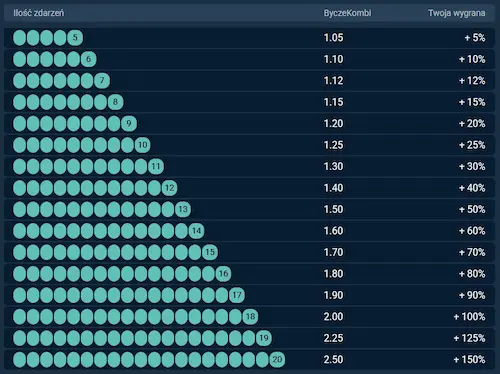This screenshot has height=374, width=500.
Task: Click the 'ByczeKombi' column header
Action: [347, 13]
